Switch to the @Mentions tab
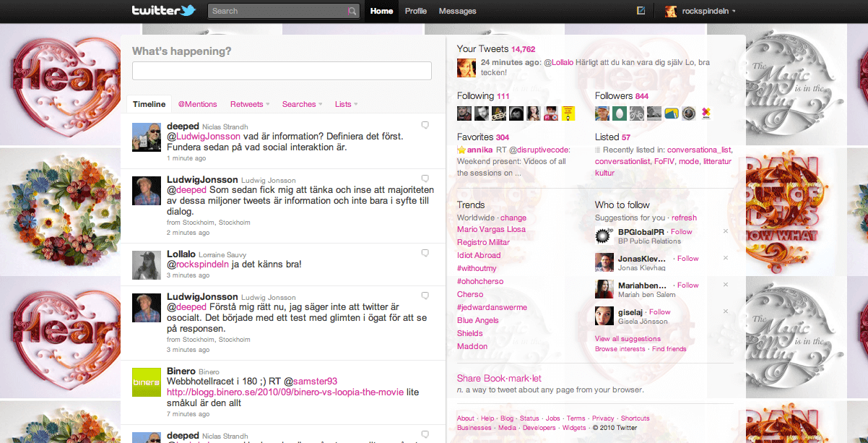 (197, 104)
